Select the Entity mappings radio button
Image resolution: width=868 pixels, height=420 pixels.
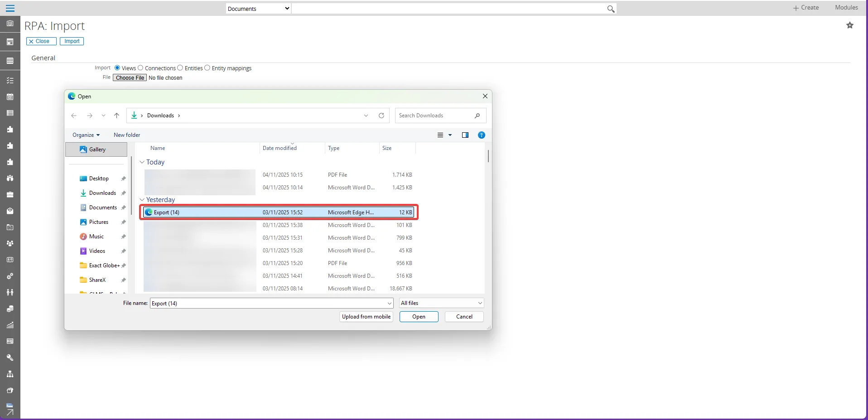click(x=207, y=68)
